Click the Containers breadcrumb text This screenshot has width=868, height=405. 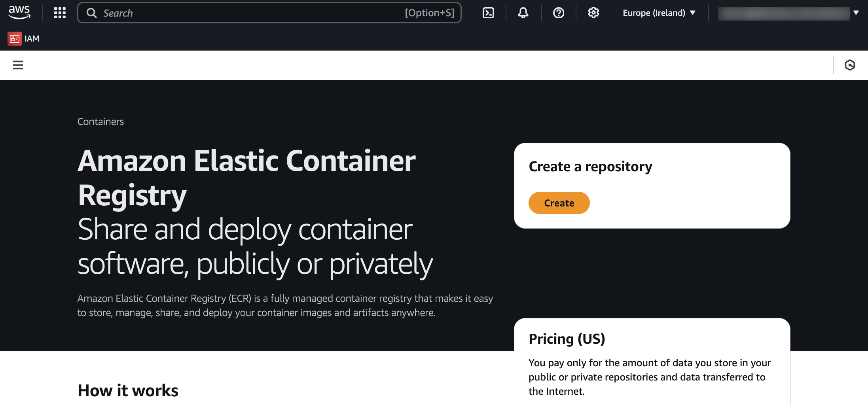tap(100, 122)
